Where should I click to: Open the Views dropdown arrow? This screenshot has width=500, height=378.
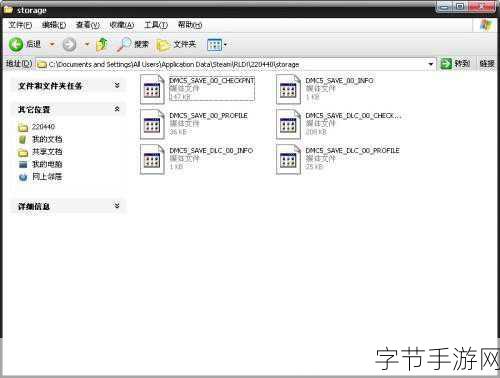pyautogui.click(x=225, y=45)
